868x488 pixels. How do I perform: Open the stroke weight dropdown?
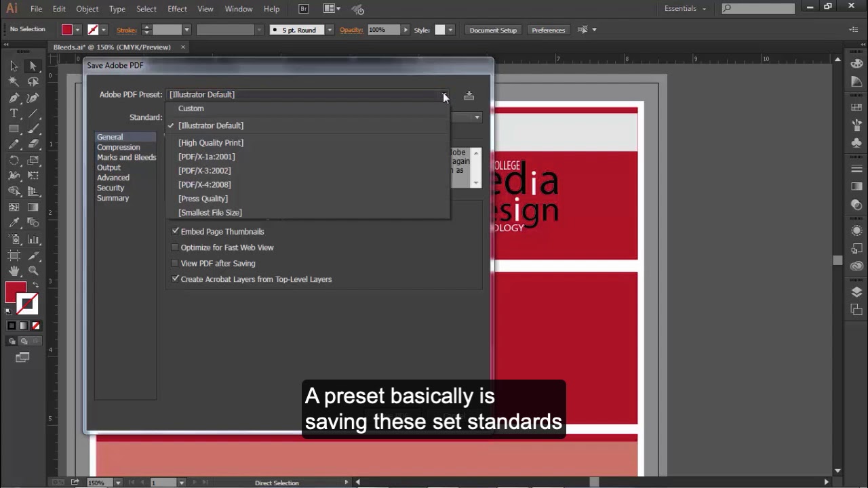(186, 30)
